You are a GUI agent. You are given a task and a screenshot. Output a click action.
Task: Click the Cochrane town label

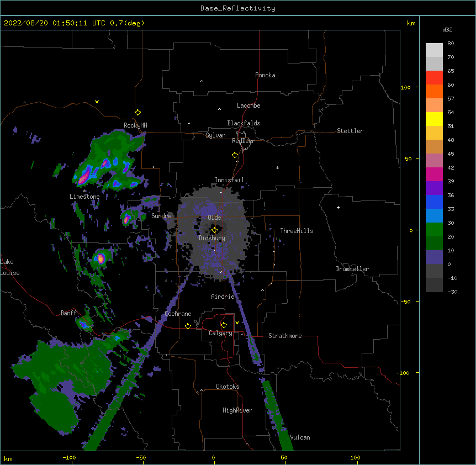[x=178, y=314]
